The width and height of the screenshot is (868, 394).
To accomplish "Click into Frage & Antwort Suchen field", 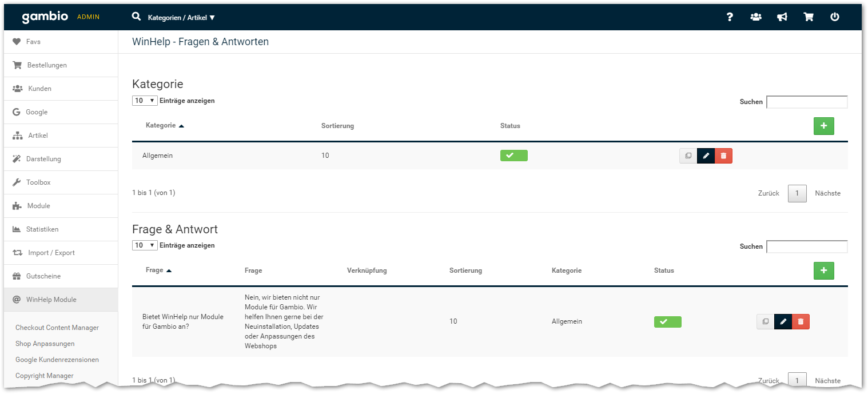I will [807, 246].
